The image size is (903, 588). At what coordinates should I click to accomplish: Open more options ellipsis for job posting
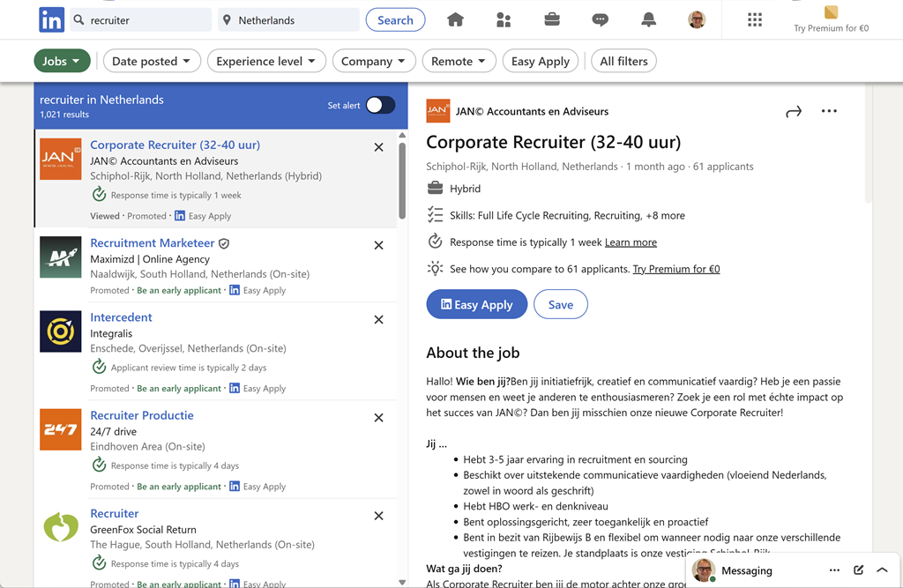pyautogui.click(x=829, y=111)
